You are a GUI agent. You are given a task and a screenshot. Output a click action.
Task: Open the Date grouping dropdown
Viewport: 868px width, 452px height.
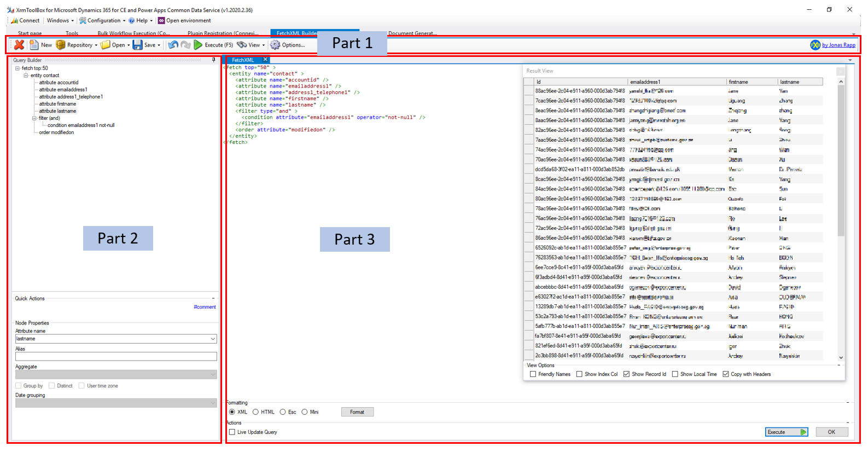pyautogui.click(x=213, y=403)
